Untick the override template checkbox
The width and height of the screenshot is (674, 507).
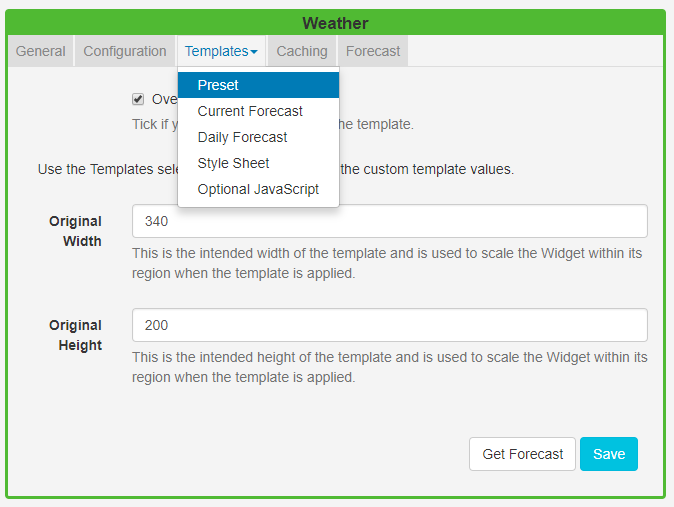pos(138,99)
